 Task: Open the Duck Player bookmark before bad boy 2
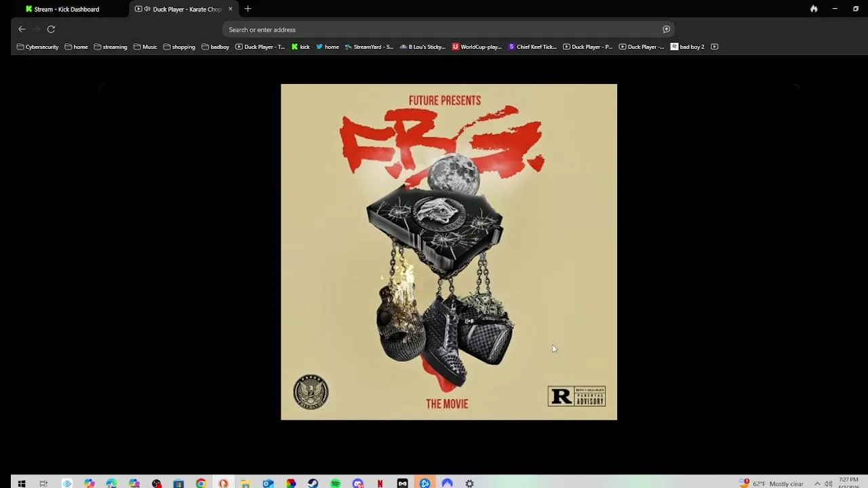coord(642,47)
